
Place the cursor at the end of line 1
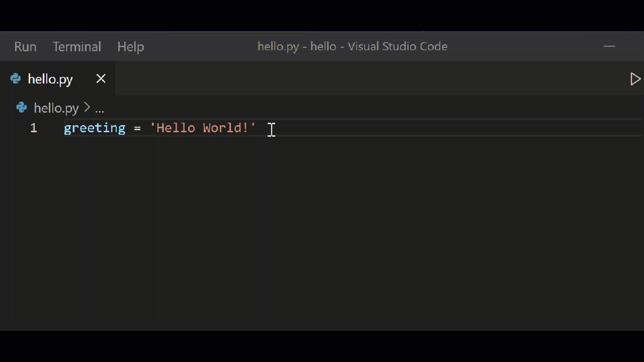(x=272, y=128)
